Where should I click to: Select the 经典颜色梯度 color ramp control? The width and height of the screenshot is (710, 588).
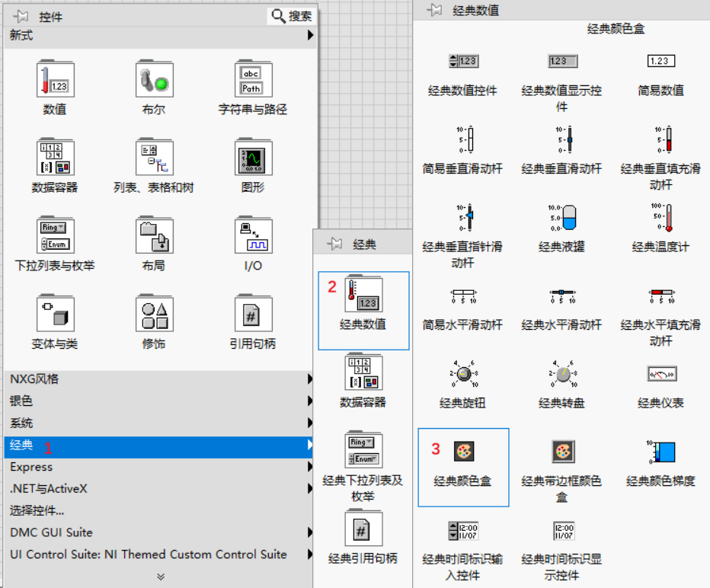661,452
